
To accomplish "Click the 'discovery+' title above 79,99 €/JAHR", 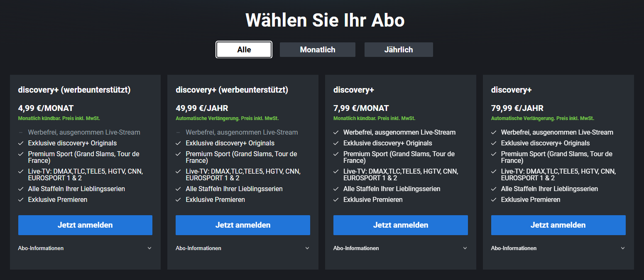I will [512, 90].
